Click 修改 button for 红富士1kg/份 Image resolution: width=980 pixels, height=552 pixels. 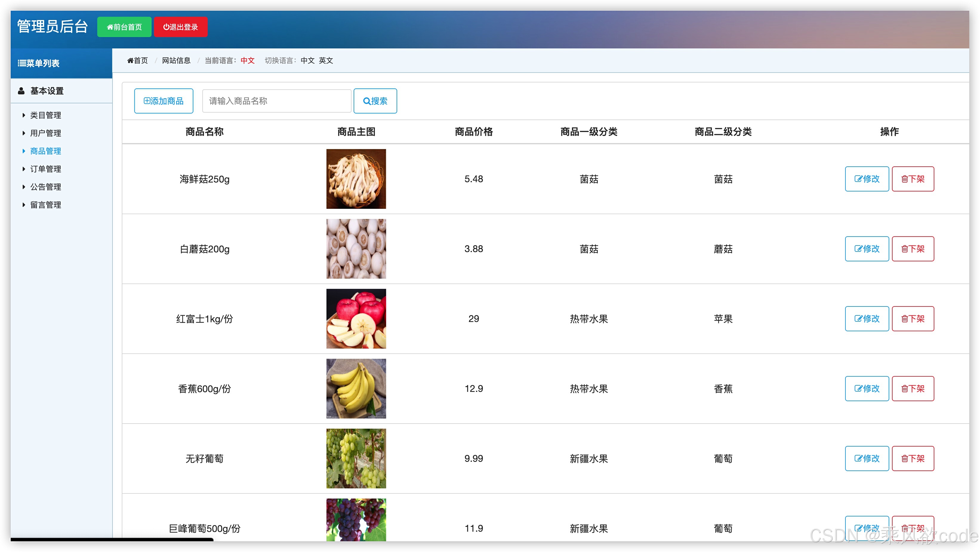tap(867, 319)
